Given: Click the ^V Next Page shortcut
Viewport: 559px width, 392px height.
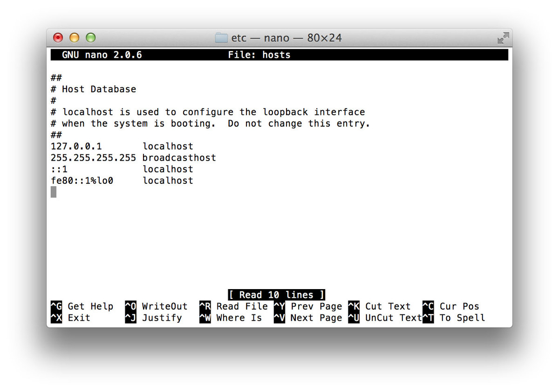Looking at the screenshot, I should click(x=308, y=318).
